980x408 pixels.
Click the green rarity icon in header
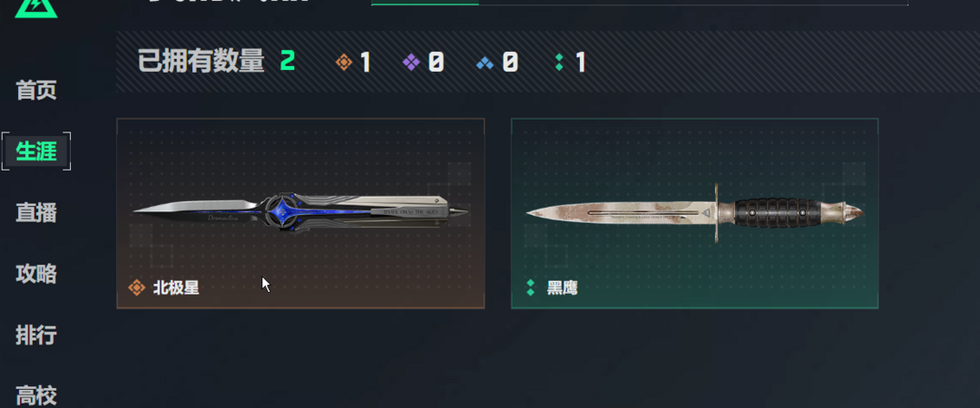[559, 62]
